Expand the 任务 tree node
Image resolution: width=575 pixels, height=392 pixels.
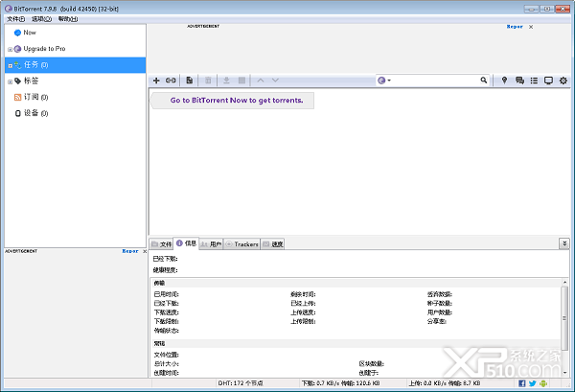pyautogui.click(x=10, y=65)
